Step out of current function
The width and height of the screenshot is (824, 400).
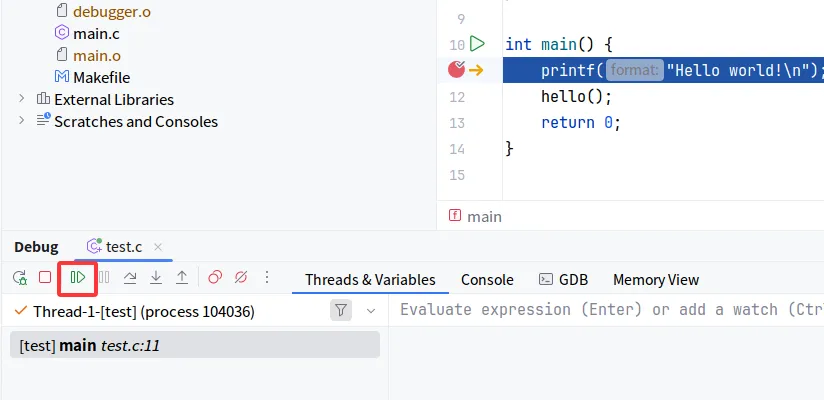pyautogui.click(x=182, y=277)
